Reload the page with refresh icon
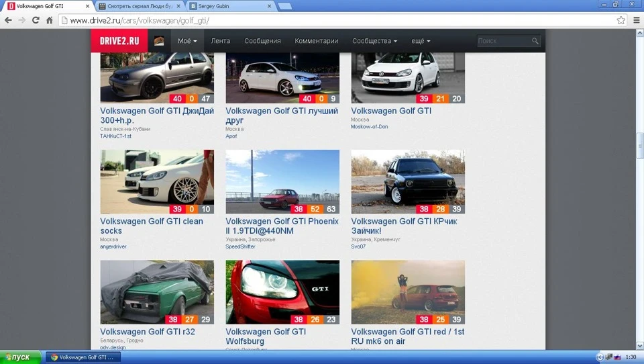 click(36, 20)
